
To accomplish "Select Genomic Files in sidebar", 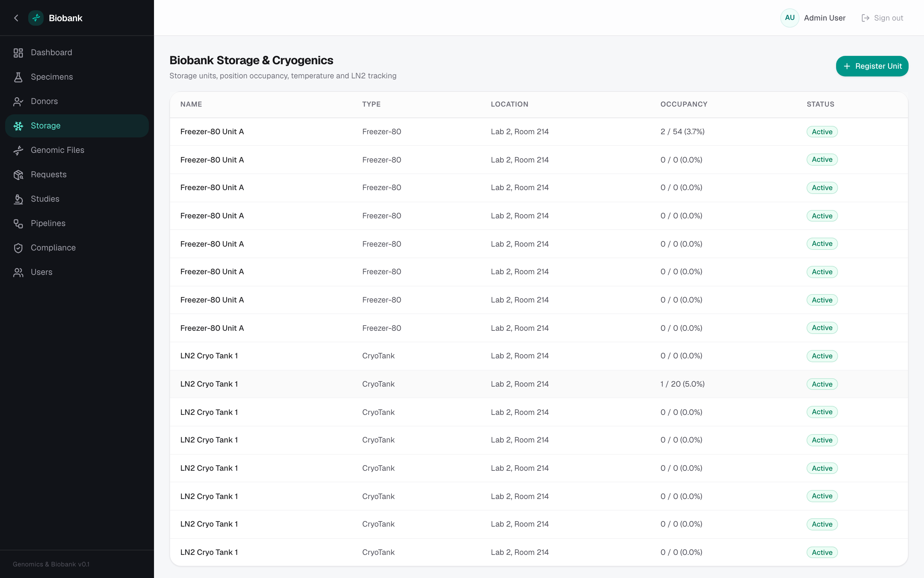I will coord(77,150).
